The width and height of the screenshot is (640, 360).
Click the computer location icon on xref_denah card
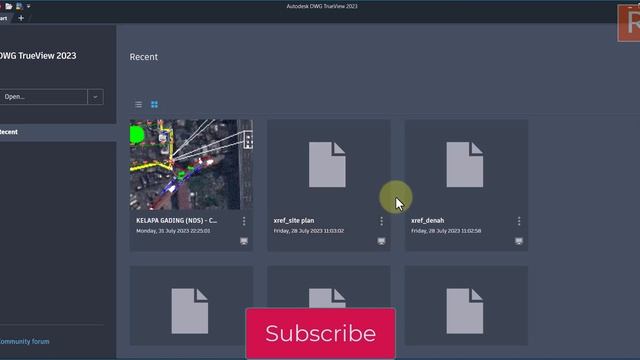click(x=519, y=241)
